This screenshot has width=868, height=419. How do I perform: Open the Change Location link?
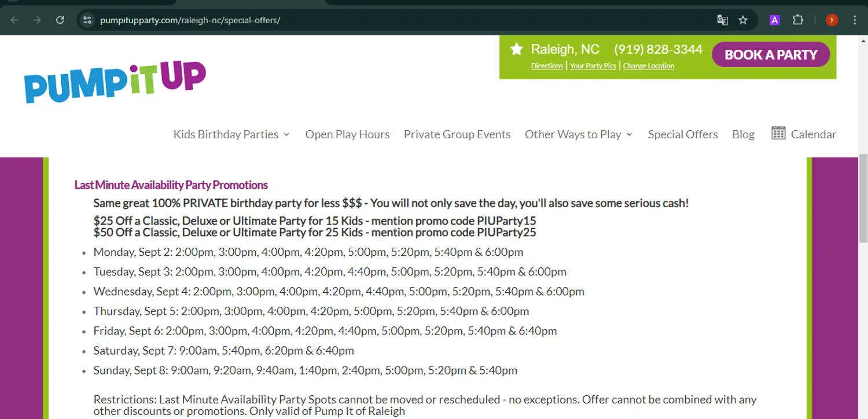pyautogui.click(x=648, y=66)
